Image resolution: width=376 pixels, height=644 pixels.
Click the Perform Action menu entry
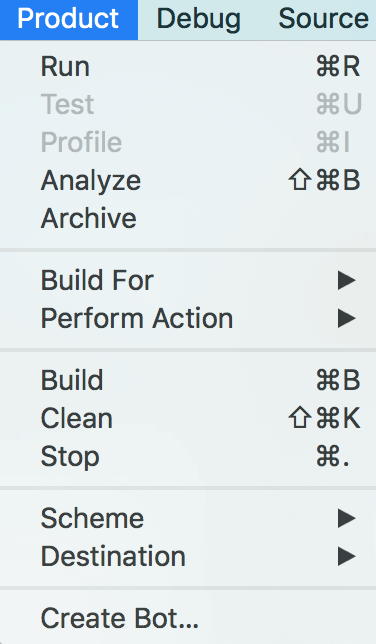coord(188,318)
